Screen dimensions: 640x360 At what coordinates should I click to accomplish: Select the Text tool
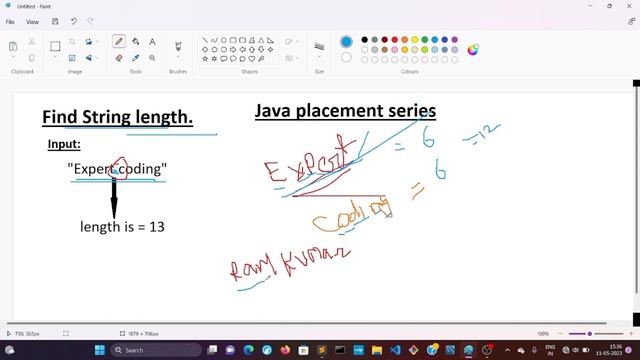[152, 42]
